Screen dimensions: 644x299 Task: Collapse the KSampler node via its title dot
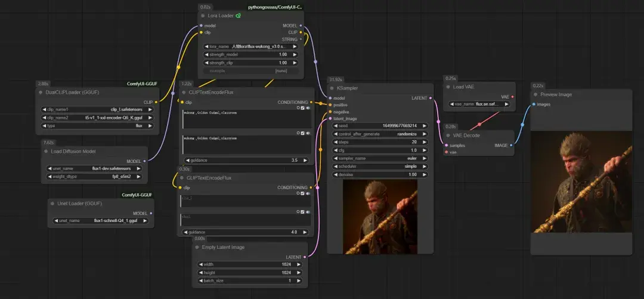click(332, 88)
